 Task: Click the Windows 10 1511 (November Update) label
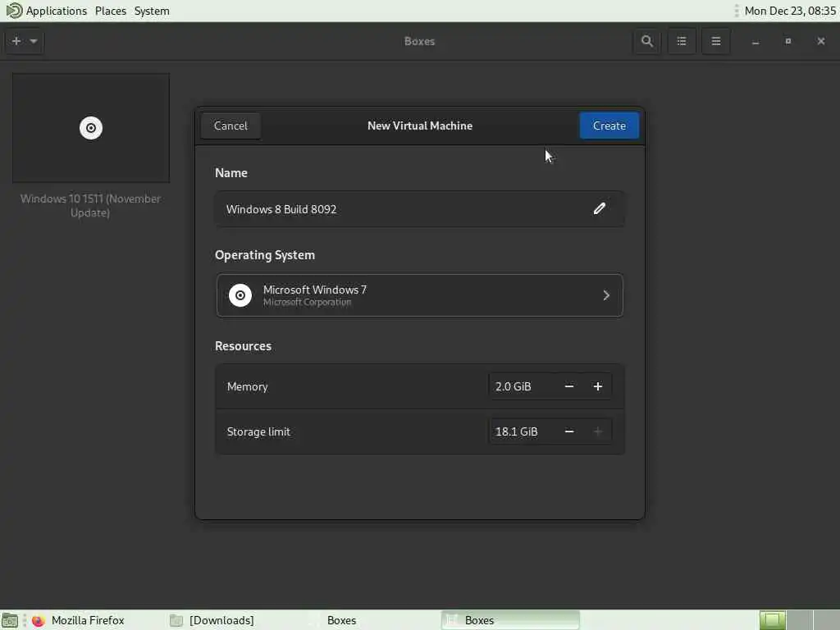(90, 206)
